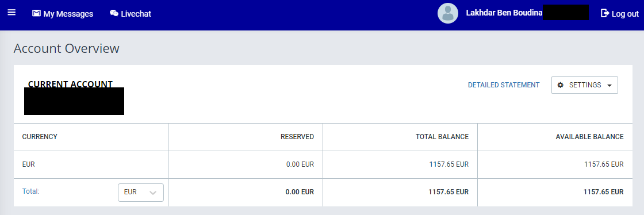The height and width of the screenshot is (215, 644).
Task: Click the Livechat speech bubbles icon
Action: coord(114,14)
